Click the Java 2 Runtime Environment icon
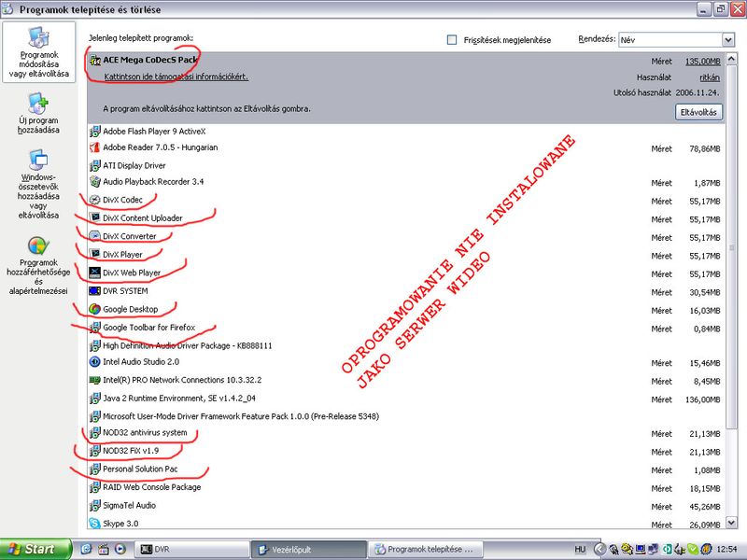This screenshot has height=560, width=747. pos(95,399)
